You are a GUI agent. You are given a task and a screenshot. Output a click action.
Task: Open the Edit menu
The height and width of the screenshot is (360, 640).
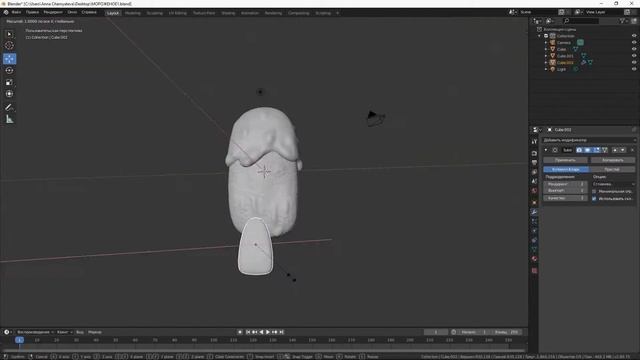point(32,12)
